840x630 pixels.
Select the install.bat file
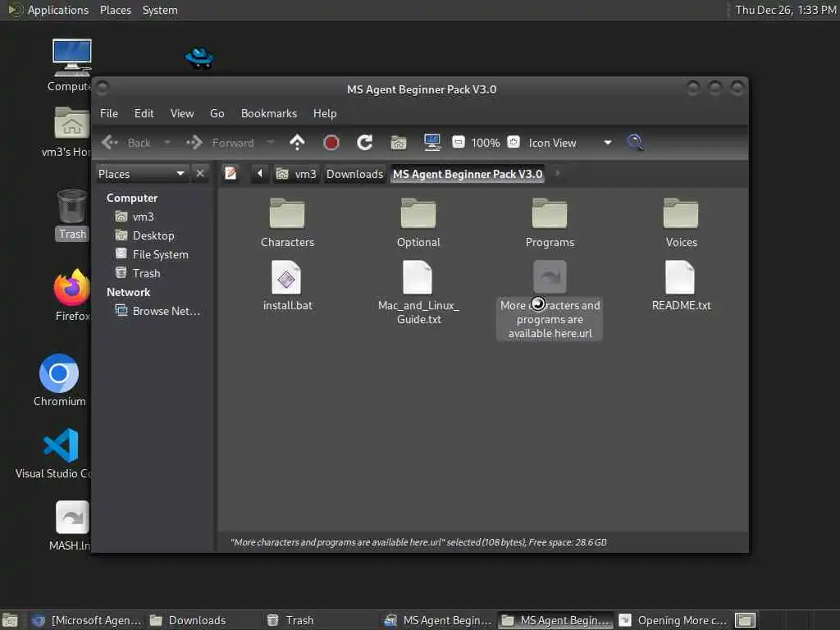pyautogui.click(x=287, y=286)
